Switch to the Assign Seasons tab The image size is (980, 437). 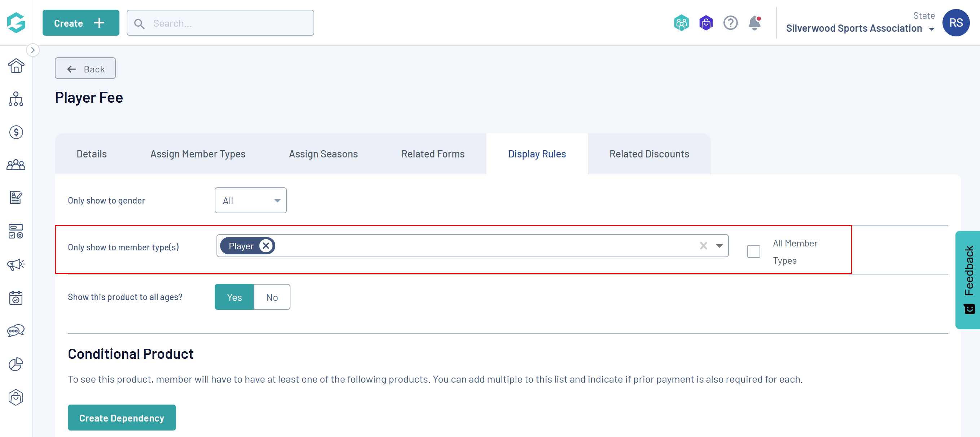pyautogui.click(x=323, y=154)
